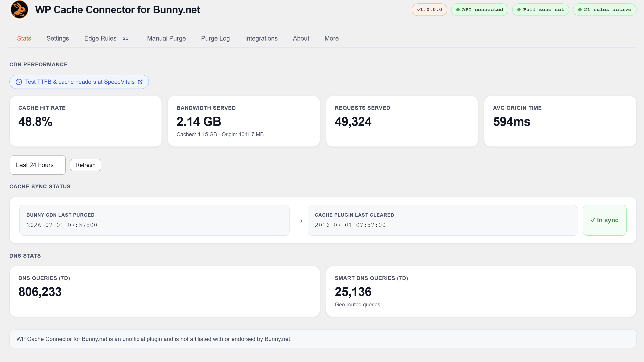644x362 pixels.
Task: Click the v1.0.0.0 version badge
Action: [429, 10]
